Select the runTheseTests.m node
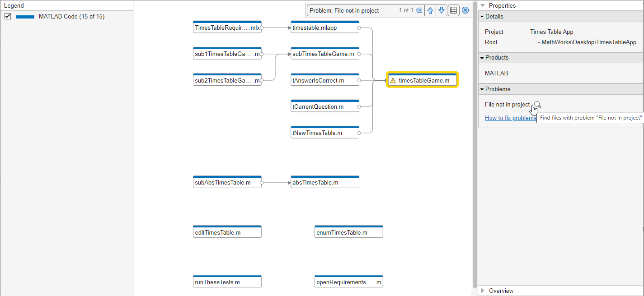The width and height of the screenshot is (644, 296). pos(227,282)
